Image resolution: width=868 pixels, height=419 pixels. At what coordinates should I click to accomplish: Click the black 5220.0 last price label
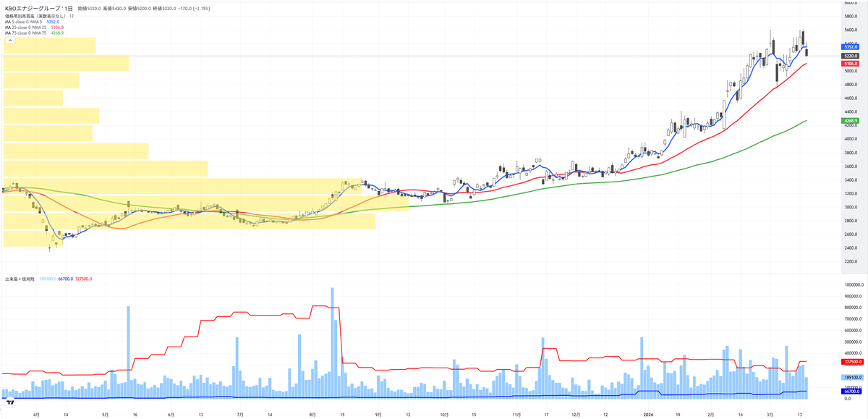click(x=849, y=56)
